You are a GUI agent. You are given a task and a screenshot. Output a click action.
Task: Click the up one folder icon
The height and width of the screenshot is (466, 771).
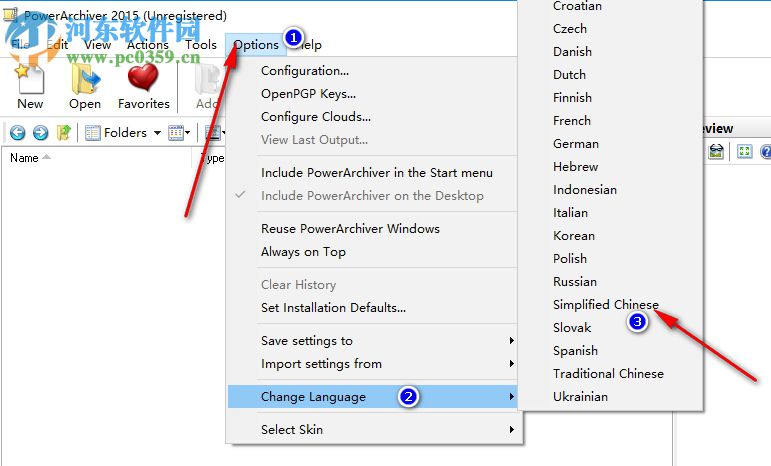click(63, 133)
